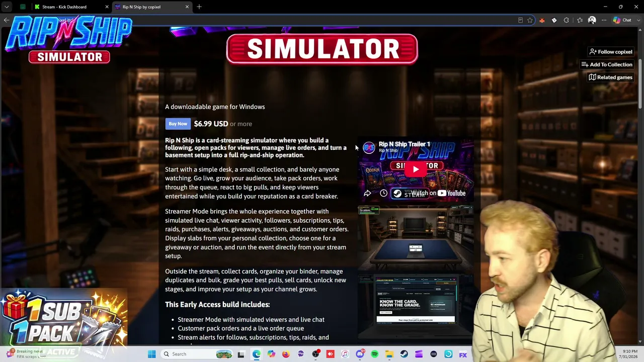Add the trailer to Watch Later
The width and height of the screenshot is (644, 362).
tap(383, 193)
